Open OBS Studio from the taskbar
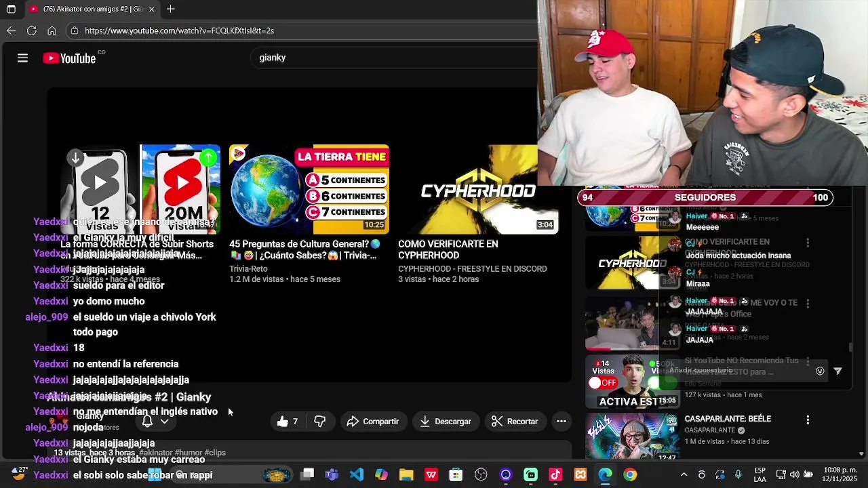The height and width of the screenshot is (488, 868). point(481,474)
